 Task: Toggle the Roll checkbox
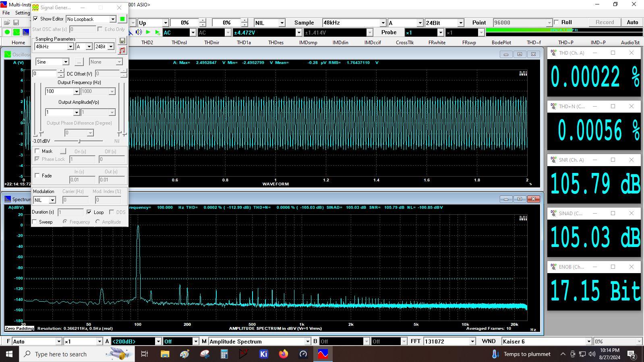[x=557, y=22]
